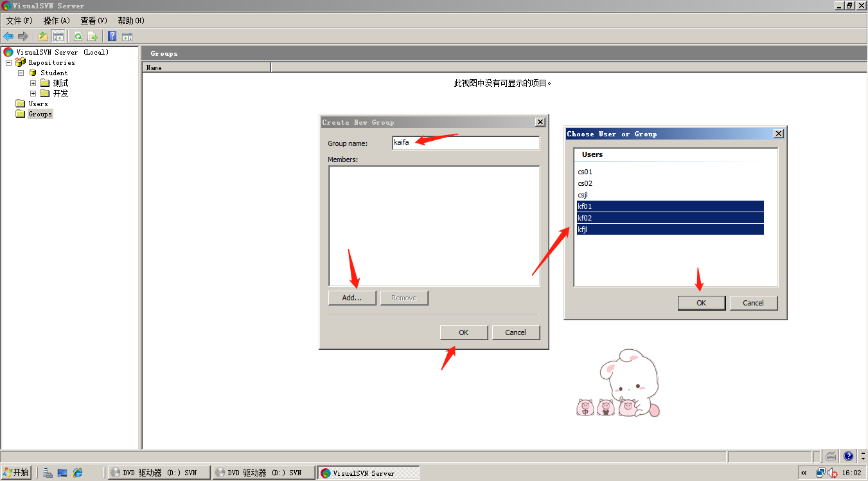Collapse the Repositories tree node
This screenshot has height=481, width=868.
tap(8, 62)
